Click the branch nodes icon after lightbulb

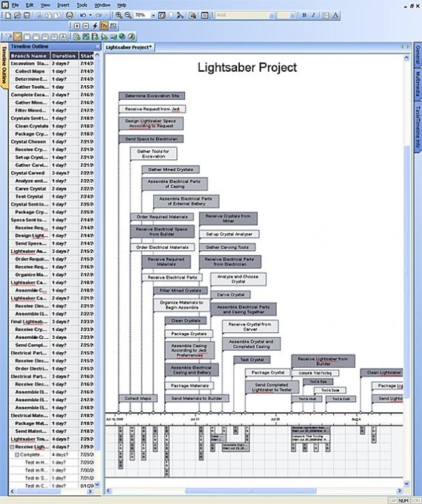pyautogui.click(x=180, y=15)
